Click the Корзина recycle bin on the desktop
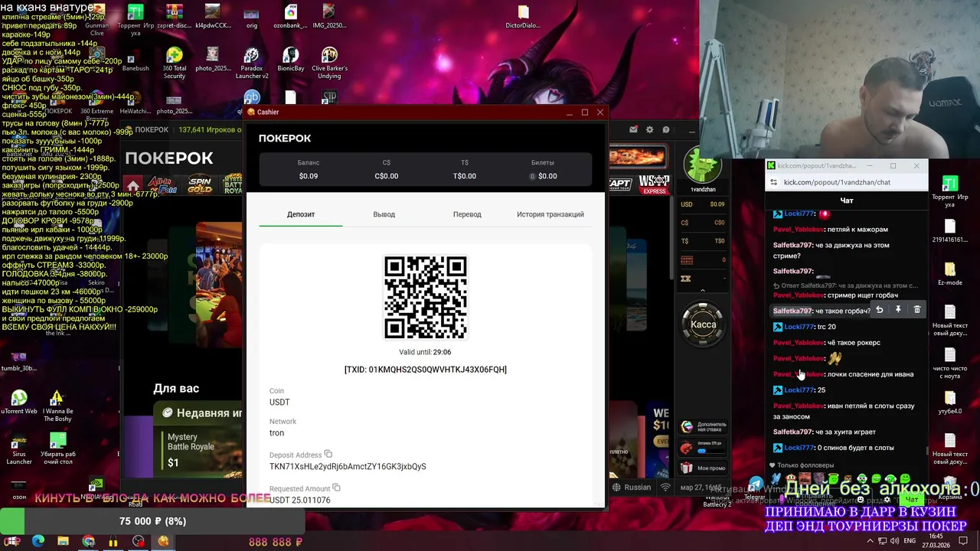 [x=950, y=486]
